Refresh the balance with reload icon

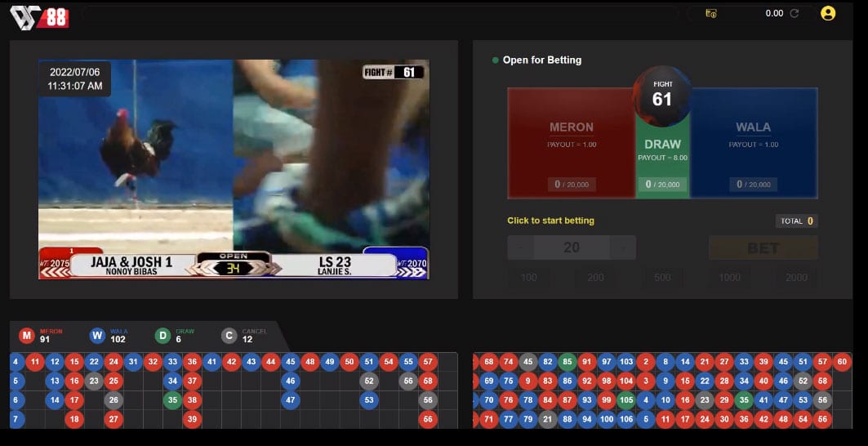pyautogui.click(x=794, y=13)
